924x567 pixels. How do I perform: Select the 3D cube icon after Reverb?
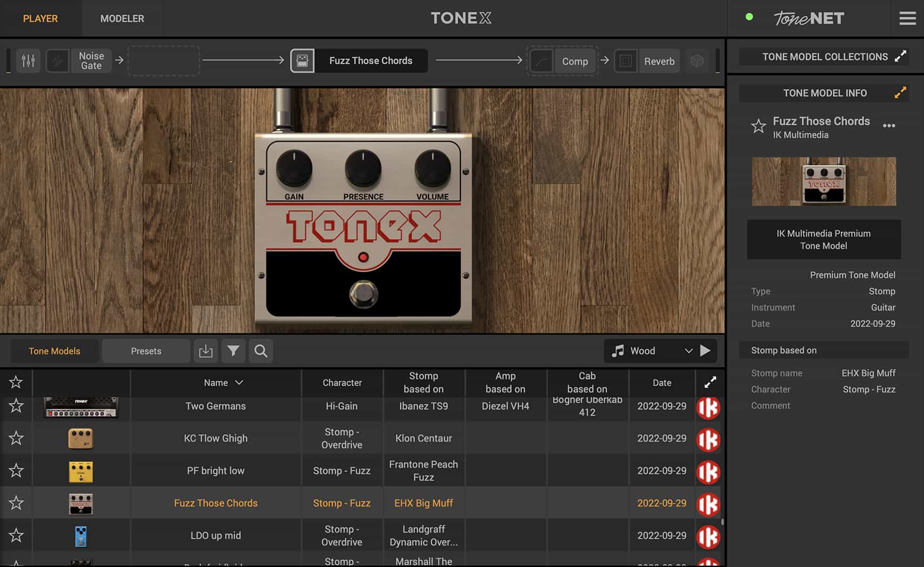coord(697,60)
